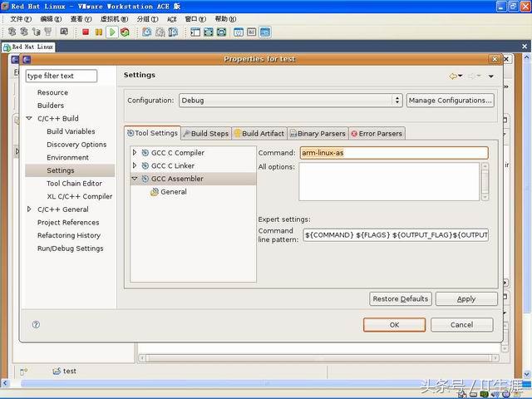Click the All options vertical scrollbar
Image resolution: width=532 pixels, height=399 pixels.
click(x=485, y=182)
